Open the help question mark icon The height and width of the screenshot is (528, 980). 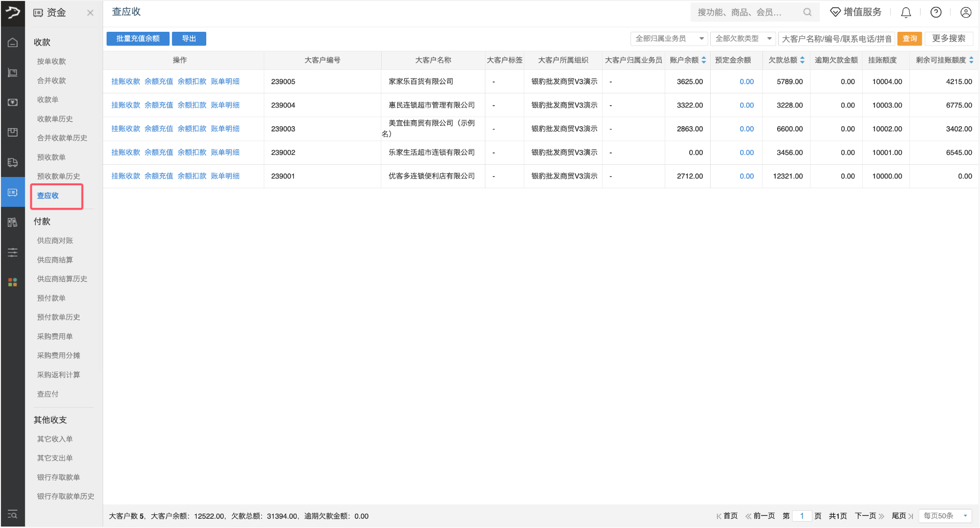(936, 13)
